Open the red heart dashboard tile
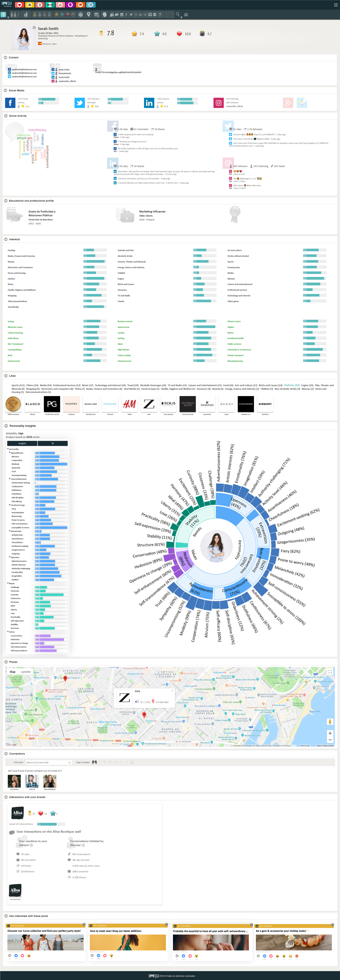340x980 pixels. click(x=19, y=5)
